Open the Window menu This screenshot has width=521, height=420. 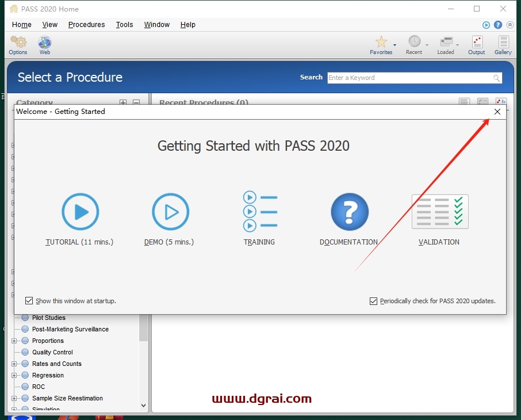[157, 25]
